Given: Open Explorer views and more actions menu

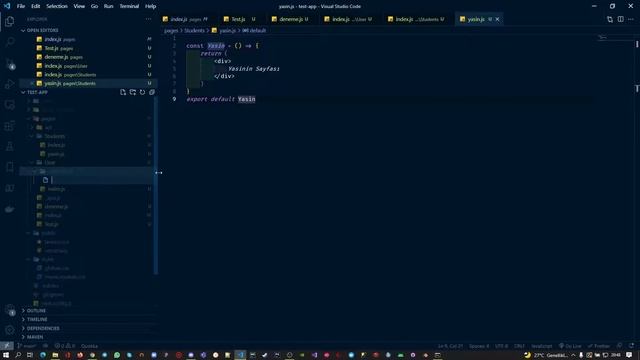Looking at the screenshot, I should pyautogui.click(x=148, y=19).
